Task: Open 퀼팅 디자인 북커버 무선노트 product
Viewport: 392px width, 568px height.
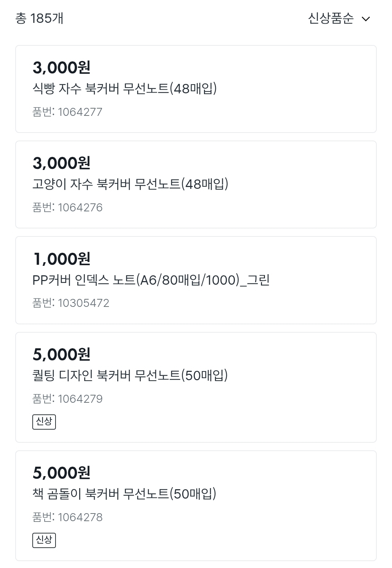Action: 130,375
